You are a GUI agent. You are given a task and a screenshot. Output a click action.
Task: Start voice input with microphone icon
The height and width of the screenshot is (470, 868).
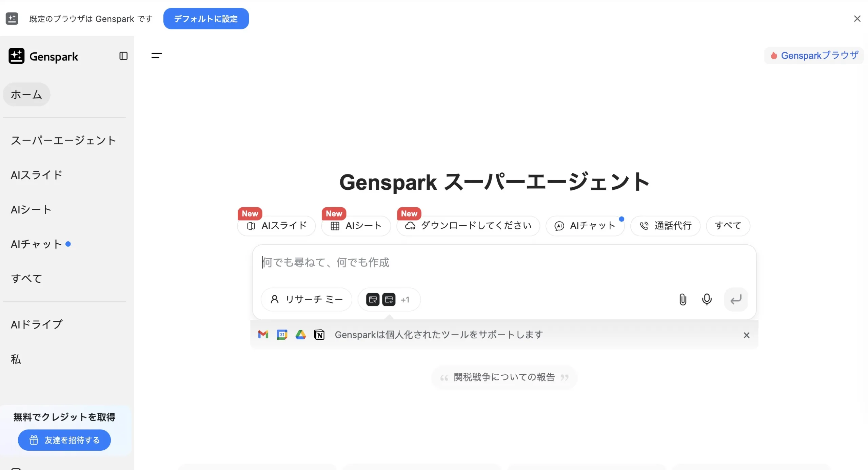[707, 299]
